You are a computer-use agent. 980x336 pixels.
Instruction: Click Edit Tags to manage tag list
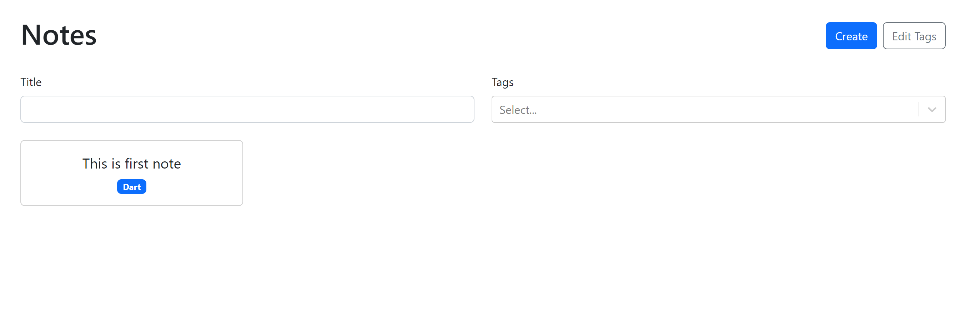(914, 35)
